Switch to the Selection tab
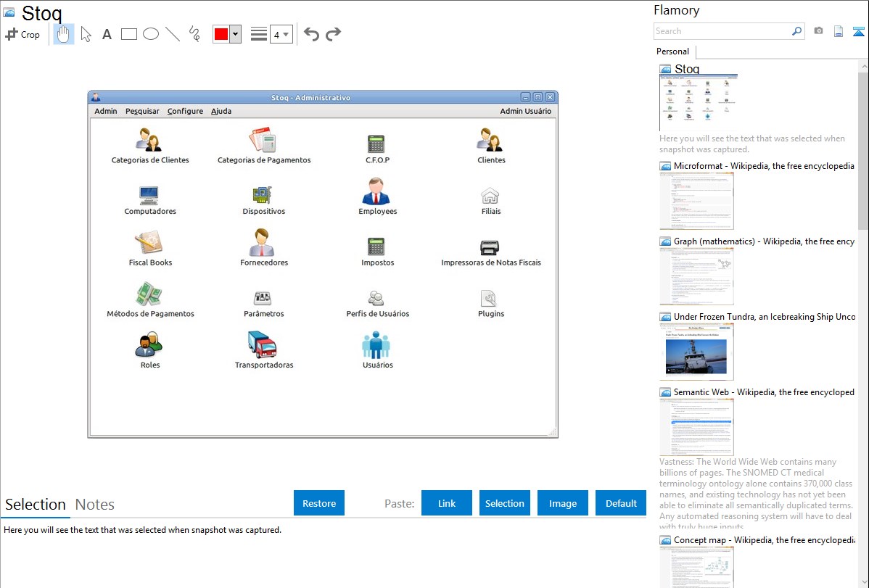The image size is (869, 588). [x=36, y=505]
